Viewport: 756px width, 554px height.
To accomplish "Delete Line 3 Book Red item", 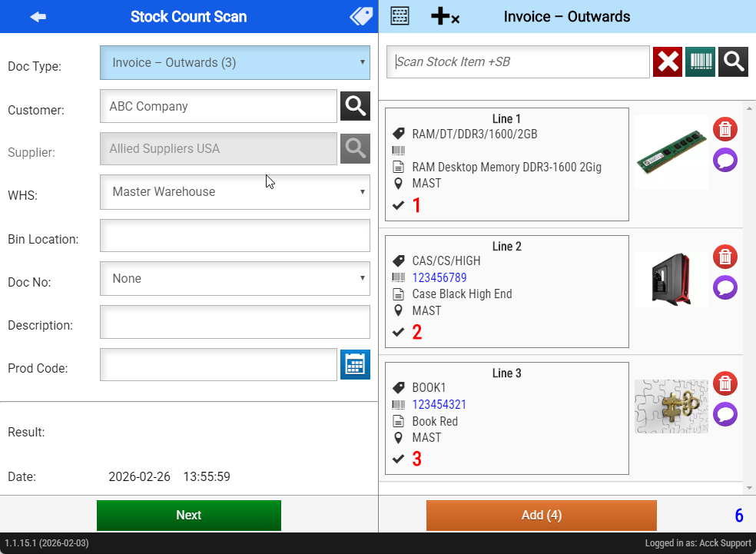I will pyautogui.click(x=725, y=383).
